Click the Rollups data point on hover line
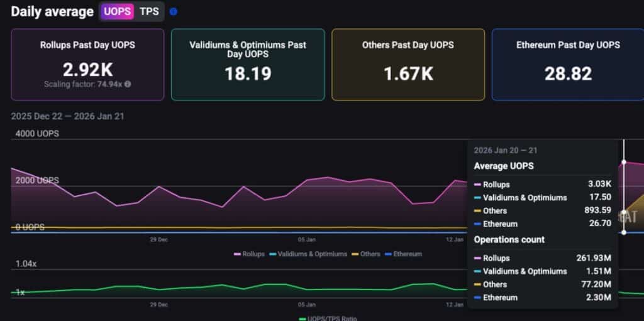This screenshot has width=644, height=321. coord(624,162)
